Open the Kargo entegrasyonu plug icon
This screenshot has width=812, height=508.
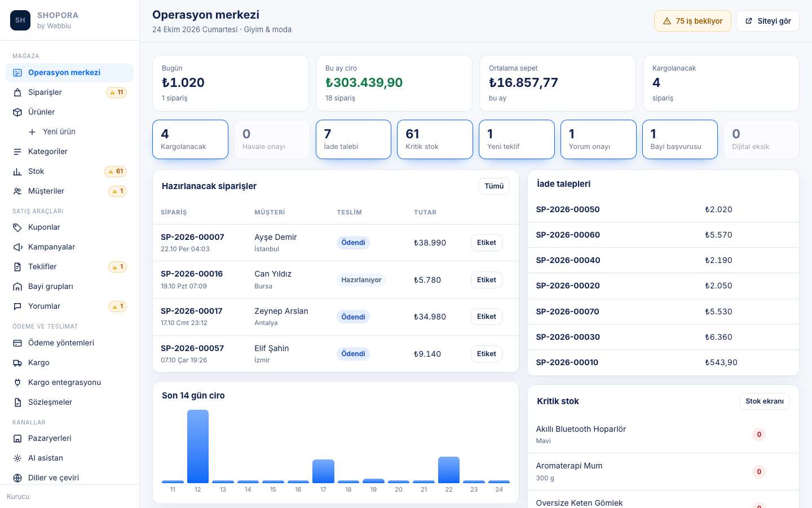click(x=17, y=383)
